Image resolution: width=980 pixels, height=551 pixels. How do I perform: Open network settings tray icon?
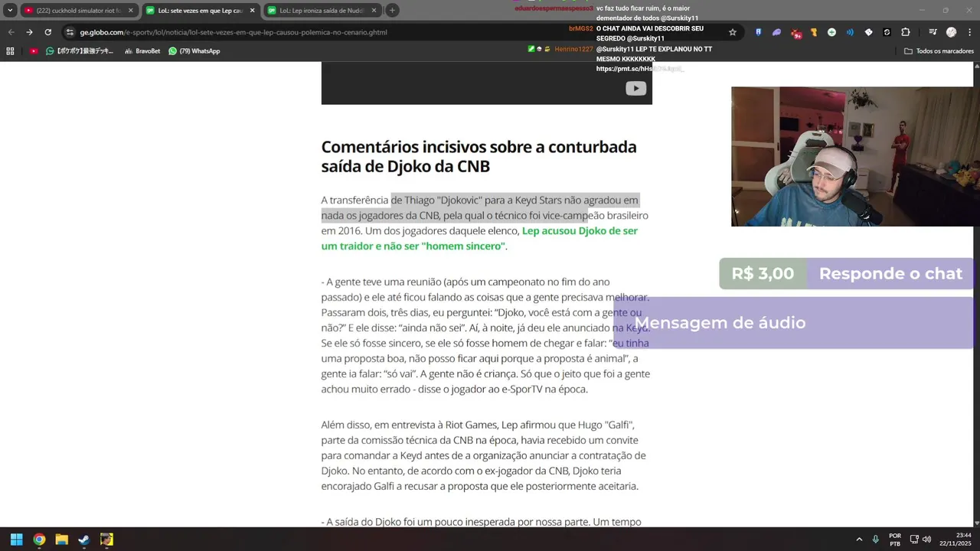click(914, 540)
